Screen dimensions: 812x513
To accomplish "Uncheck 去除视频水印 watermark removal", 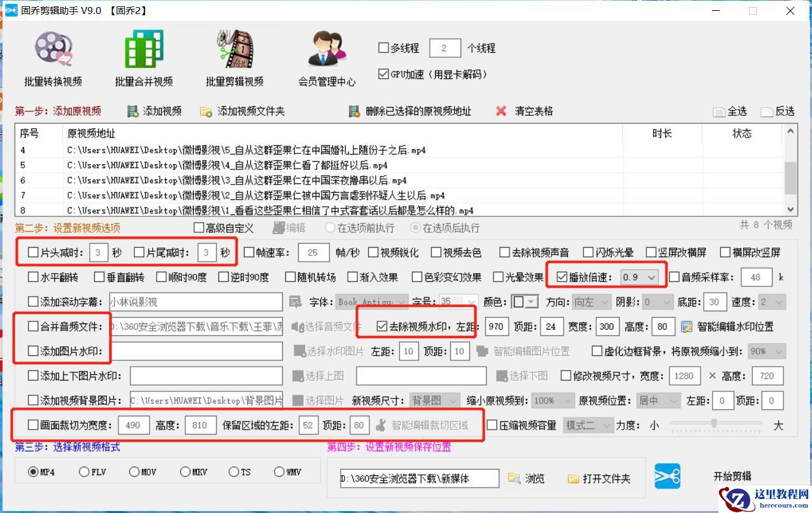I will point(383,326).
